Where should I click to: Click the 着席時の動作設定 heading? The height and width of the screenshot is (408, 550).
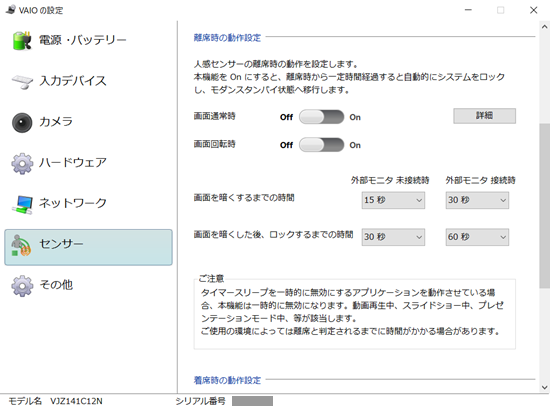(x=227, y=380)
